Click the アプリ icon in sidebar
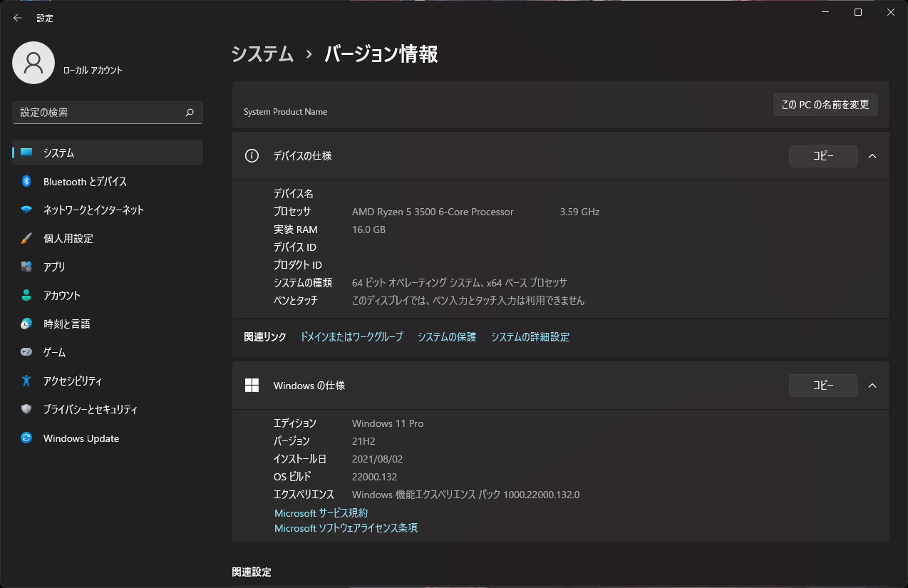Image resolution: width=908 pixels, height=588 pixels. (x=26, y=267)
